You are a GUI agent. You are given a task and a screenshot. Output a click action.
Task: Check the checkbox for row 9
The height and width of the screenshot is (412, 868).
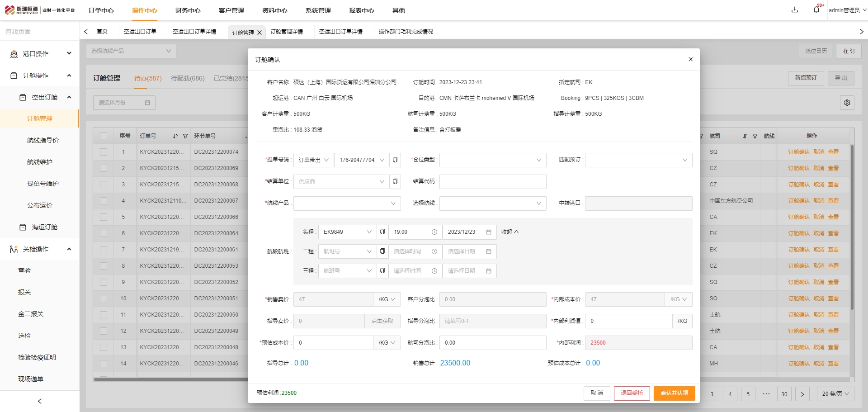(104, 282)
